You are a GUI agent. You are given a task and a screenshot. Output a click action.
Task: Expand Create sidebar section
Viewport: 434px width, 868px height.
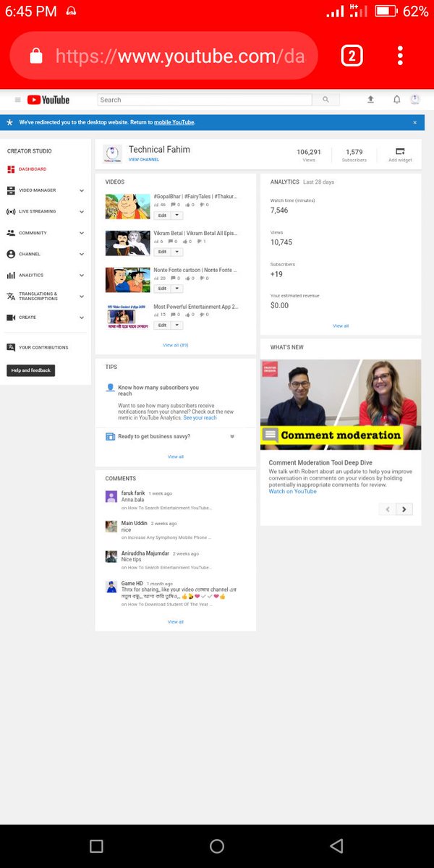[82, 318]
